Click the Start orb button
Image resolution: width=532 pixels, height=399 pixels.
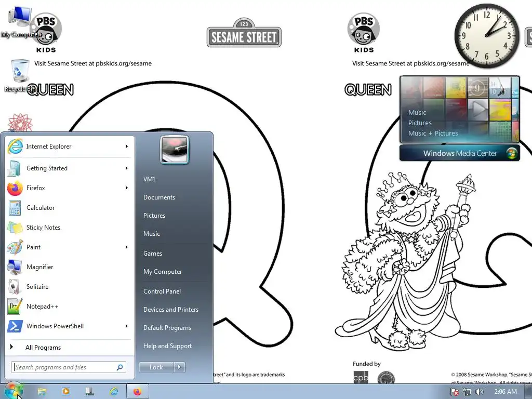coord(14,391)
